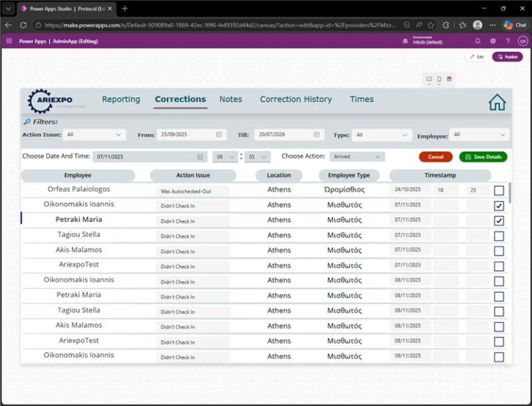Refresh the browser page
The image size is (532, 406).
coord(23,25)
